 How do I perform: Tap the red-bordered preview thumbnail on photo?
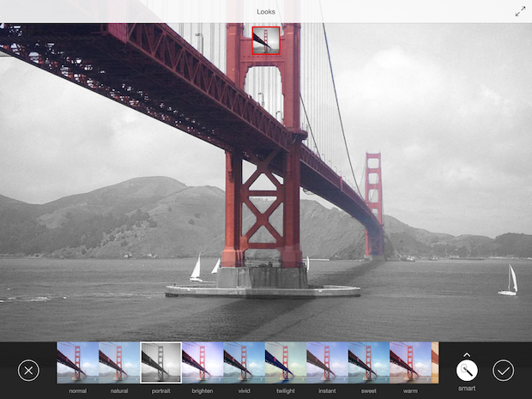click(x=266, y=40)
